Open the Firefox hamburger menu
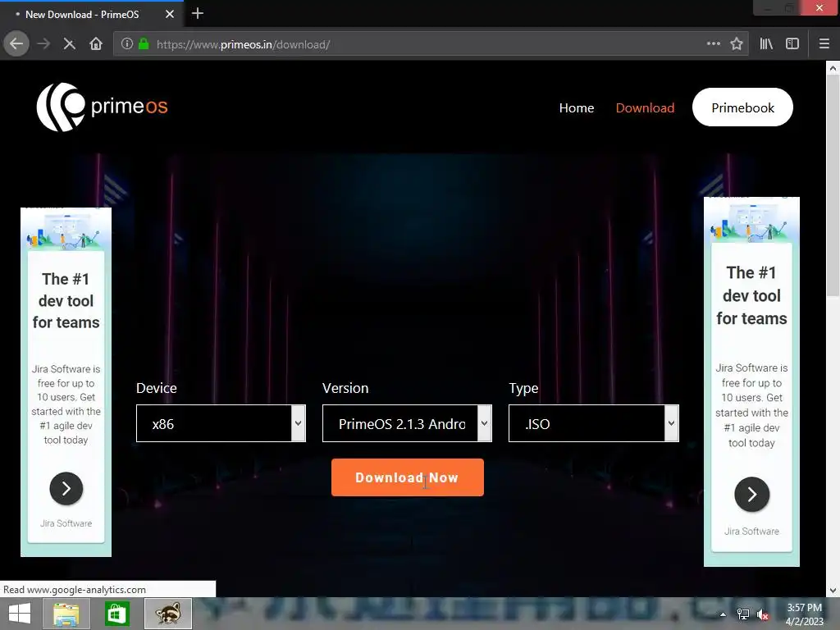Viewport: 840px width, 630px height. pos(824,44)
